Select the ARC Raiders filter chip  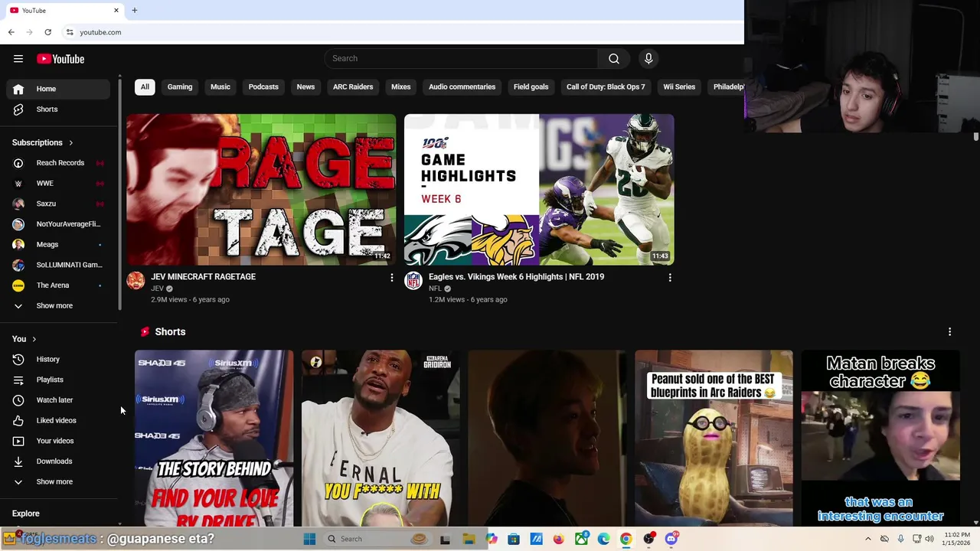click(353, 87)
